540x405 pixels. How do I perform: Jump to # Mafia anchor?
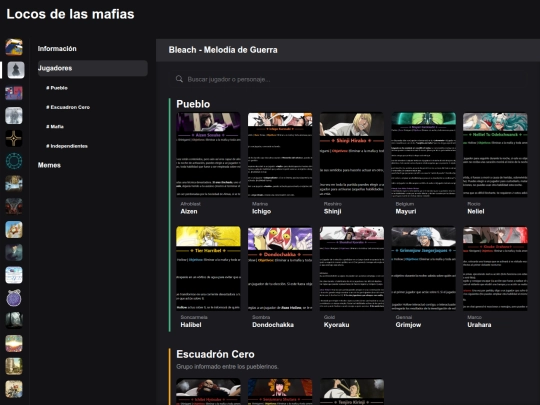point(55,126)
